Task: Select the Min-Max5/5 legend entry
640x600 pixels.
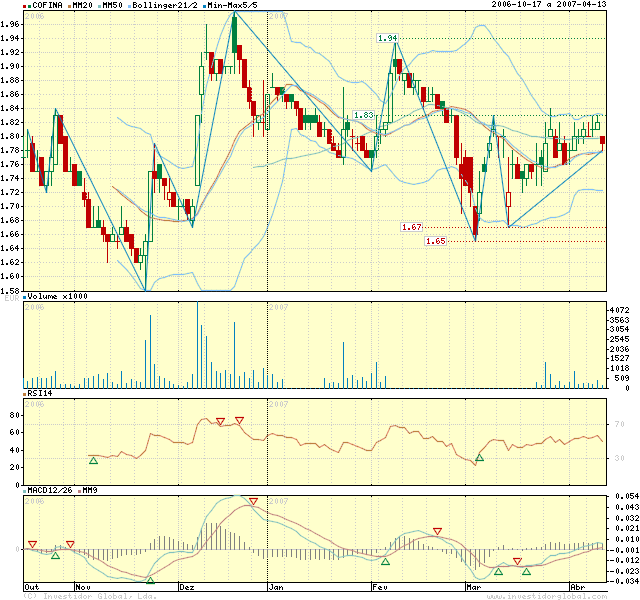Action: [231, 5]
